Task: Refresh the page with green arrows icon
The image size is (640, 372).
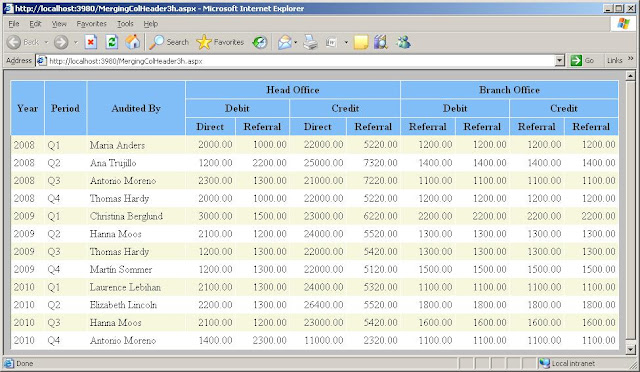Action: [111, 42]
